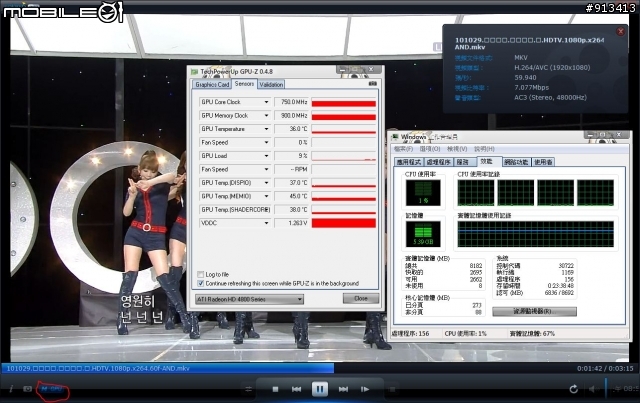Expand Fan Speed dropdown showing 0 %
The height and width of the screenshot is (403, 640).
click(x=266, y=142)
